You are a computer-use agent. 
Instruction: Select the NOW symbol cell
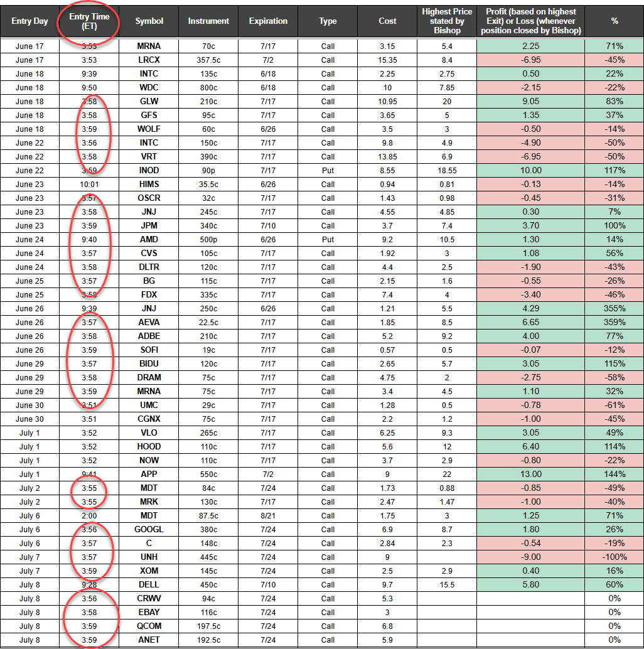[x=149, y=460]
